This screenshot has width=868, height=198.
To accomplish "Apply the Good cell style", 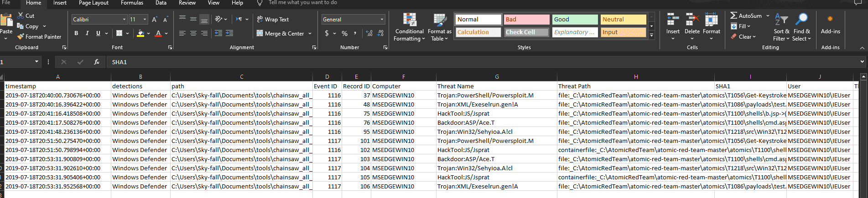I will 575,20.
